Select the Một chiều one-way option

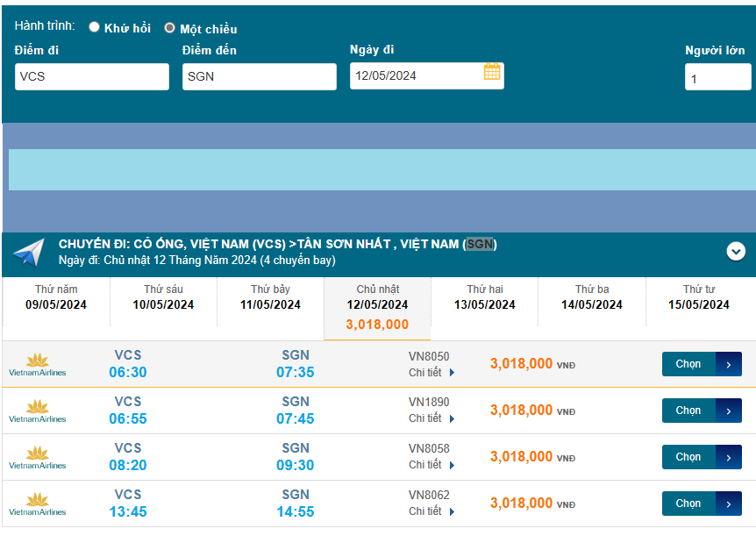point(170,28)
